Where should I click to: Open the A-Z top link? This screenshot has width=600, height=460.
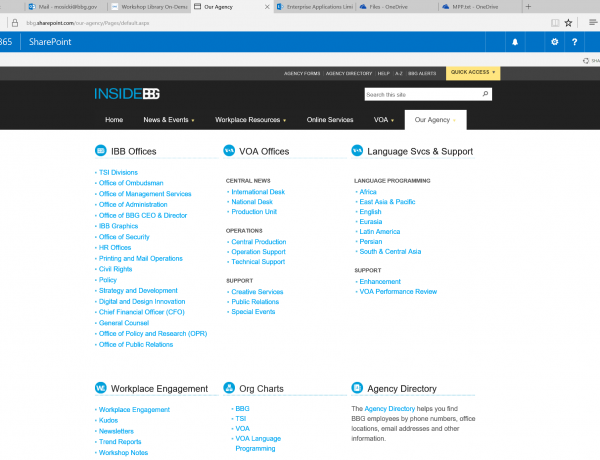coord(399,73)
